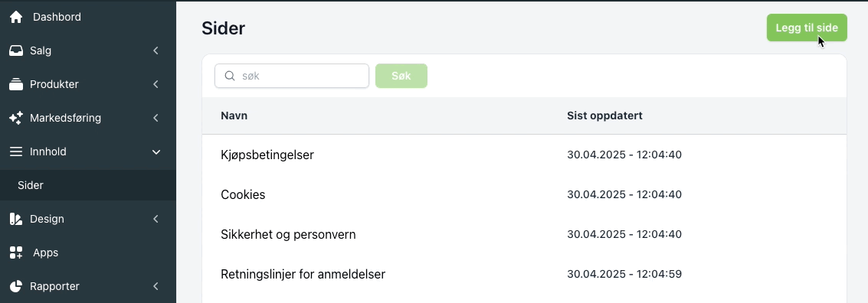The image size is (868, 303).
Task: Click the Markedsføring sparkle icon
Action: pos(16,118)
